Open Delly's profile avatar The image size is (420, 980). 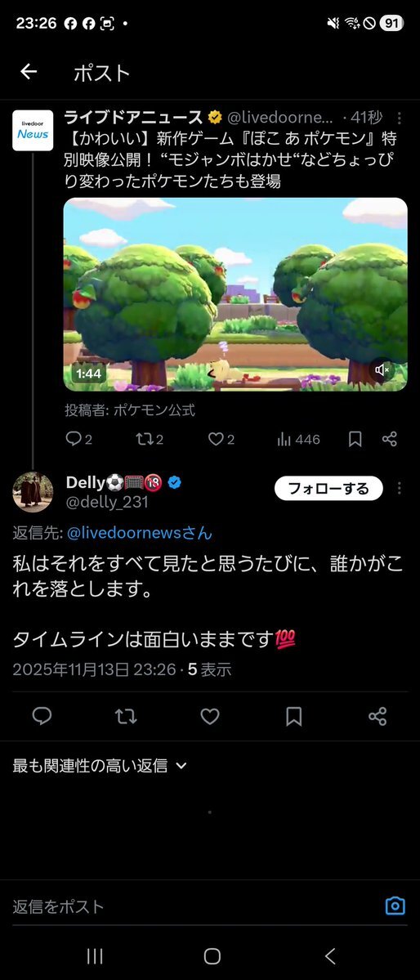[33, 492]
